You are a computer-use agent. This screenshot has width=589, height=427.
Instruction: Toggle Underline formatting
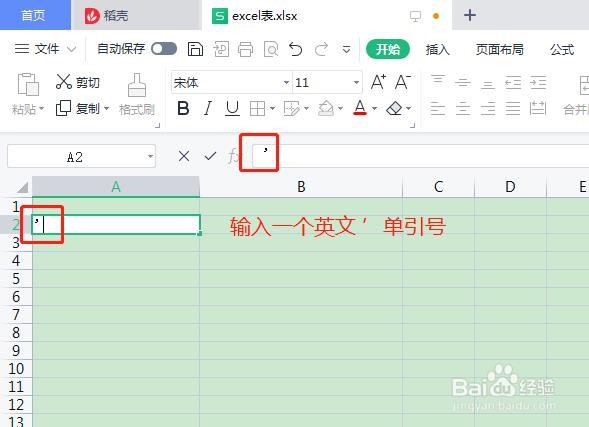pos(232,109)
